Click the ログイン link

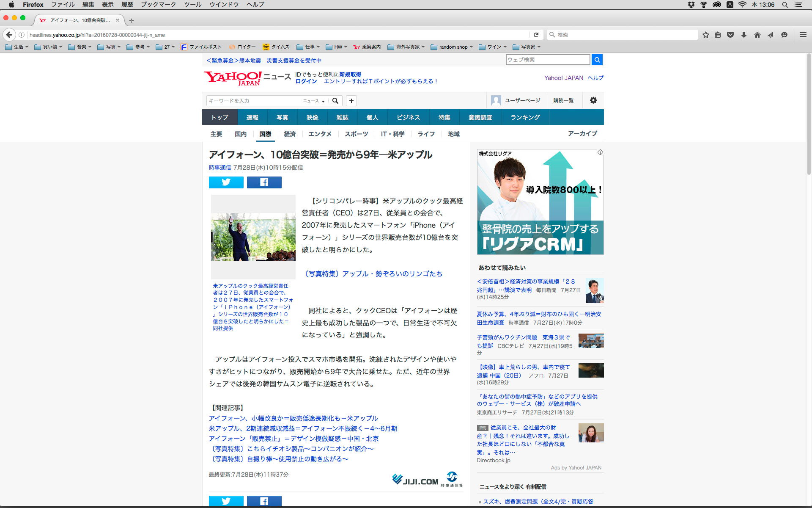[x=306, y=81]
